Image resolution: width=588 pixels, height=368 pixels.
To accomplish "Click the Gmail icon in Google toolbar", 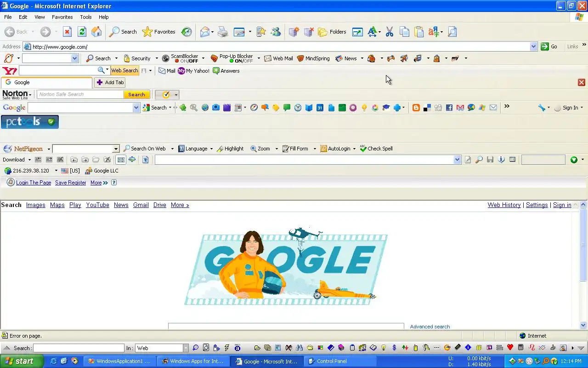I will tap(460, 108).
